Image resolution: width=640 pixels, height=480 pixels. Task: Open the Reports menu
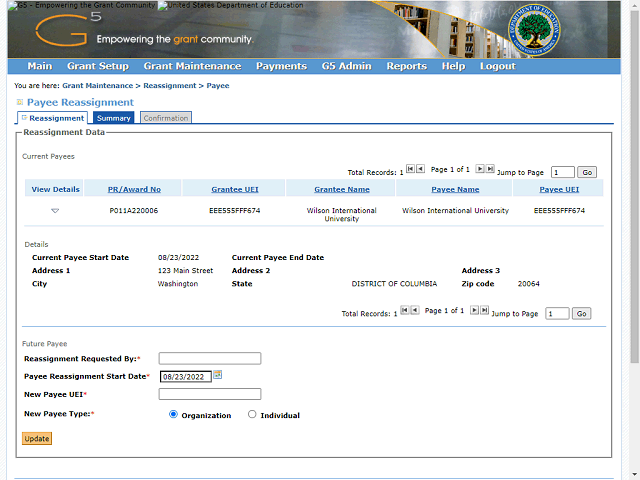tap(407, 66)
